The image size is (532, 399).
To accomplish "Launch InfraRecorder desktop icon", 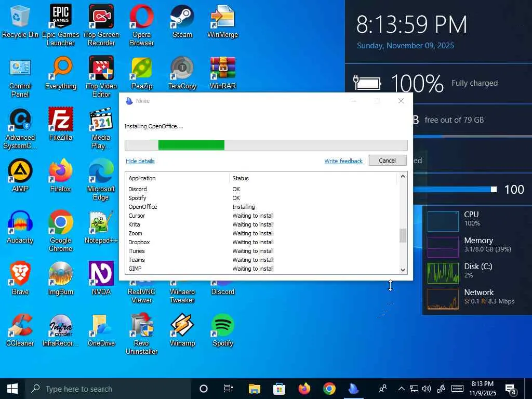I will (60, 330).
